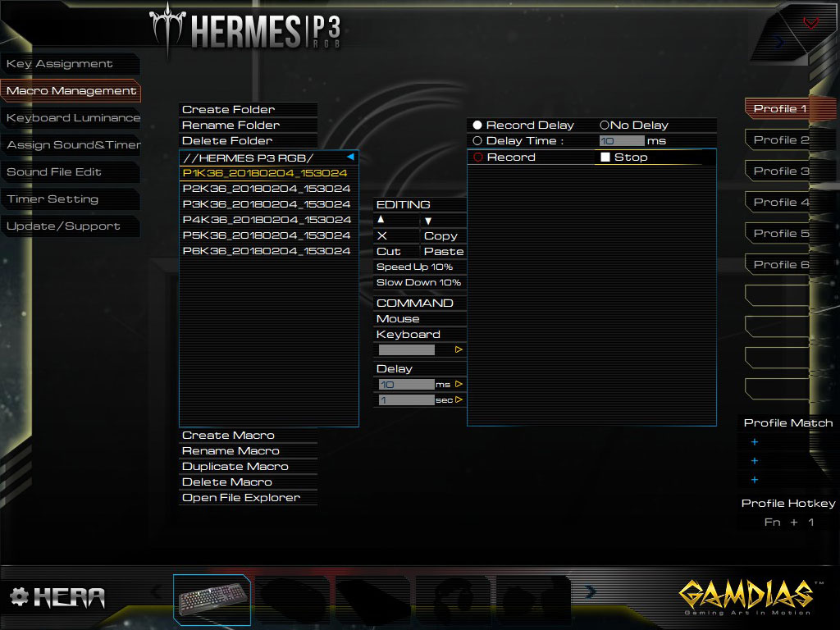Click the HERA gear logo
Image resolution: width=840 pixels, height=630 pixels.
point(57,597)
